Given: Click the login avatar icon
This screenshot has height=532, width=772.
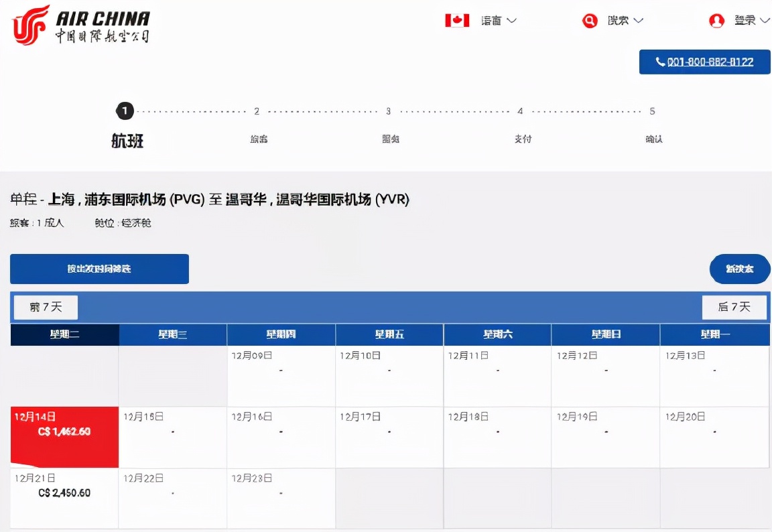Looking at the screenshot, I should click(716, 21).
